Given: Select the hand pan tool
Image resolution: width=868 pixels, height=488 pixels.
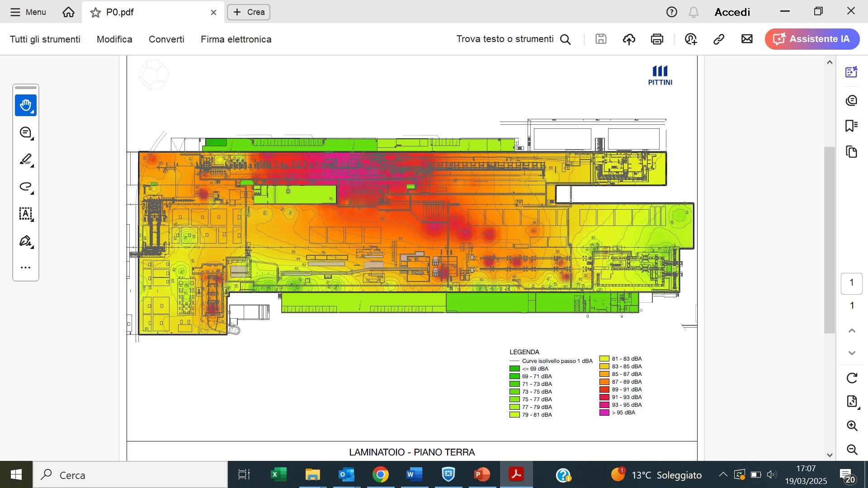Looking at the screenshot, I should coord(26,105).
